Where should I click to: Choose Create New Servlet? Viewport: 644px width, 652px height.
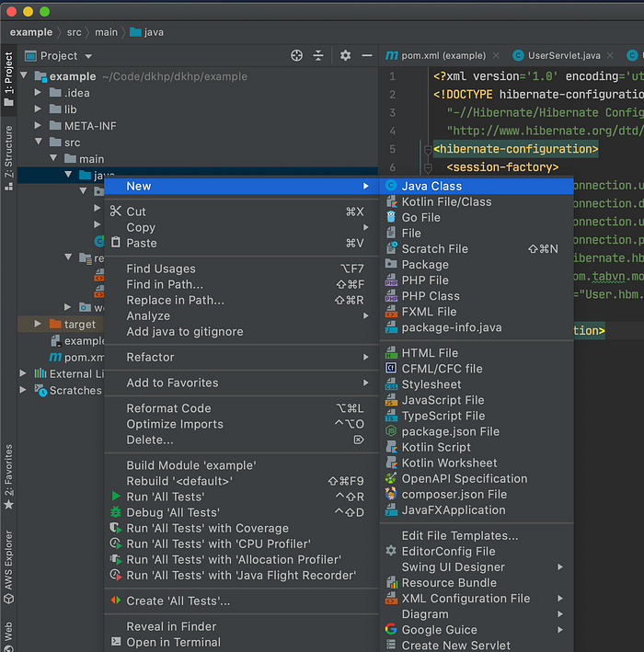477,645
